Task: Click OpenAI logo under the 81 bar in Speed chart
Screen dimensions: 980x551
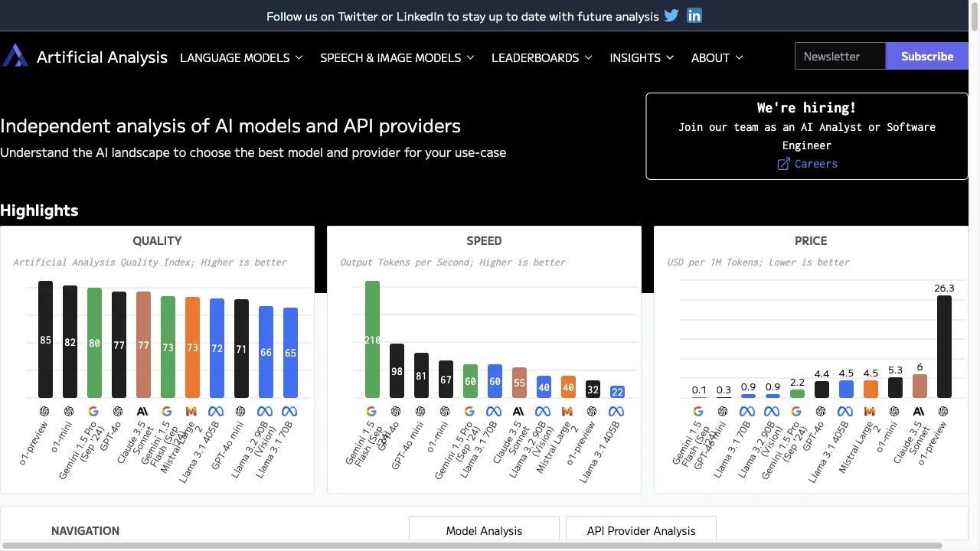Action: click(x=420, y=412)
